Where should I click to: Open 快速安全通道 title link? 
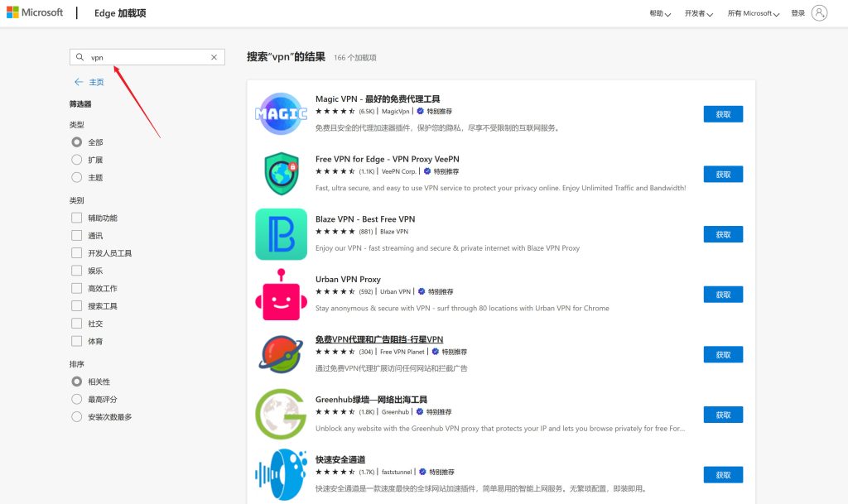[340, 459]
